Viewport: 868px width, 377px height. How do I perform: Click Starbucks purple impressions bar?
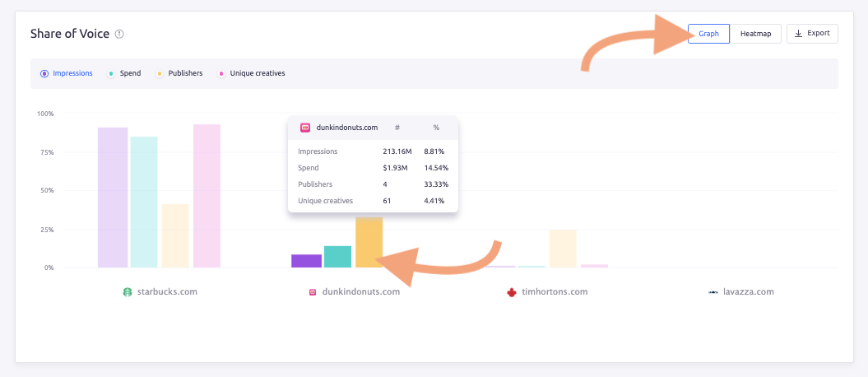coord(113,198)
